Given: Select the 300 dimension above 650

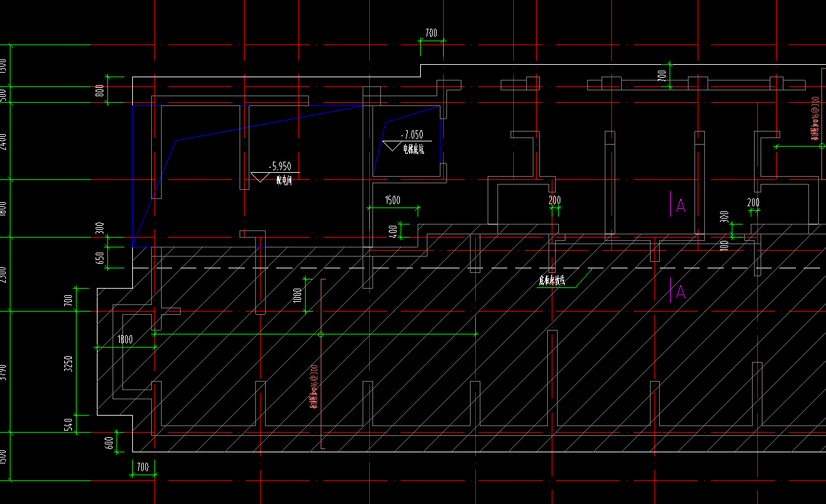Looking at the screenshot, I should 100,228.
